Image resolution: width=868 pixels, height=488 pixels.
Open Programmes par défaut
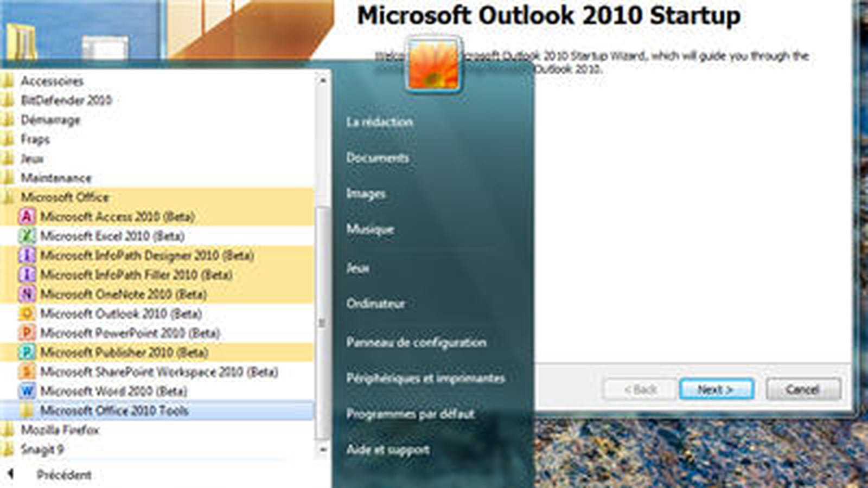[410, 414]
